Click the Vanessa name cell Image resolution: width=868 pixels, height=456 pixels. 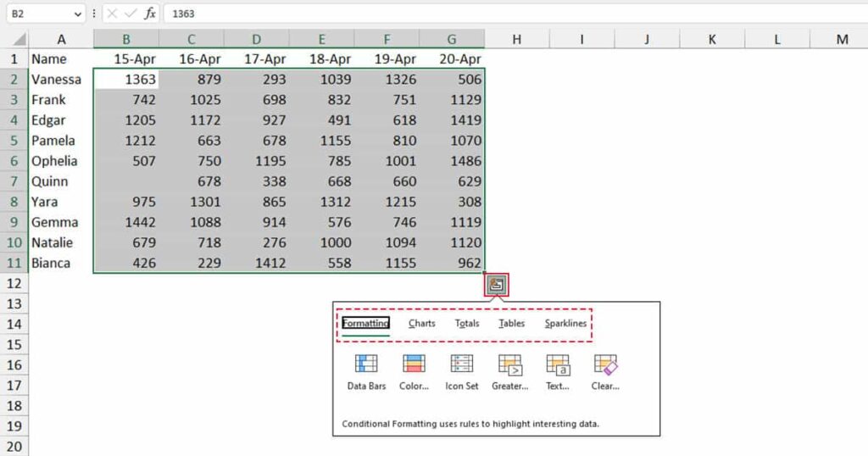tap(61, 79)
